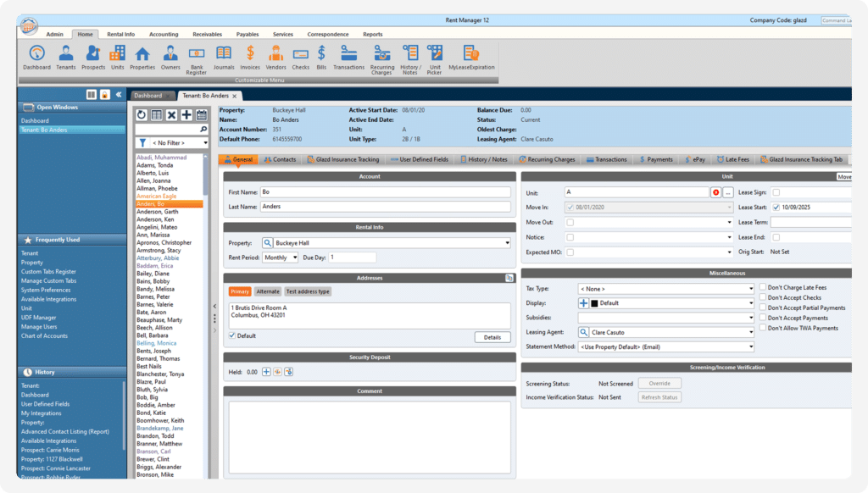Screen dimensions: 868x493
Task: Open the Move Out date dropdown arrow
Action: 729,223
